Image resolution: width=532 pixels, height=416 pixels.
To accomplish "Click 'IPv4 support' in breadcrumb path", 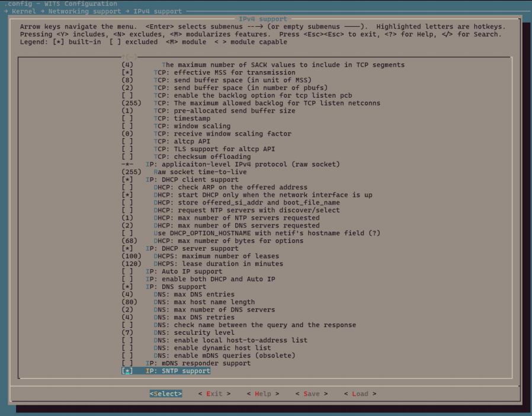I will [x=158, y=11].
